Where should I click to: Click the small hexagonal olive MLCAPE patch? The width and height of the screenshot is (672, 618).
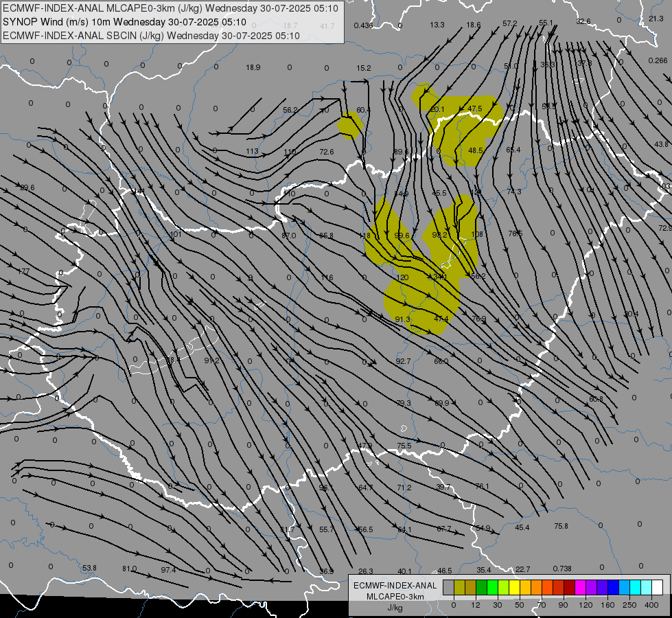pyautogui.click(x=350, y=125)
